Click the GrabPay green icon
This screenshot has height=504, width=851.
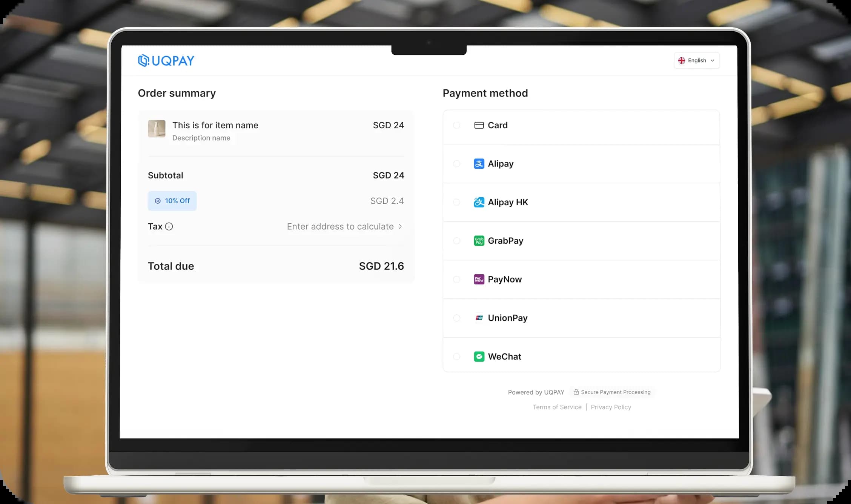[479, 241]
